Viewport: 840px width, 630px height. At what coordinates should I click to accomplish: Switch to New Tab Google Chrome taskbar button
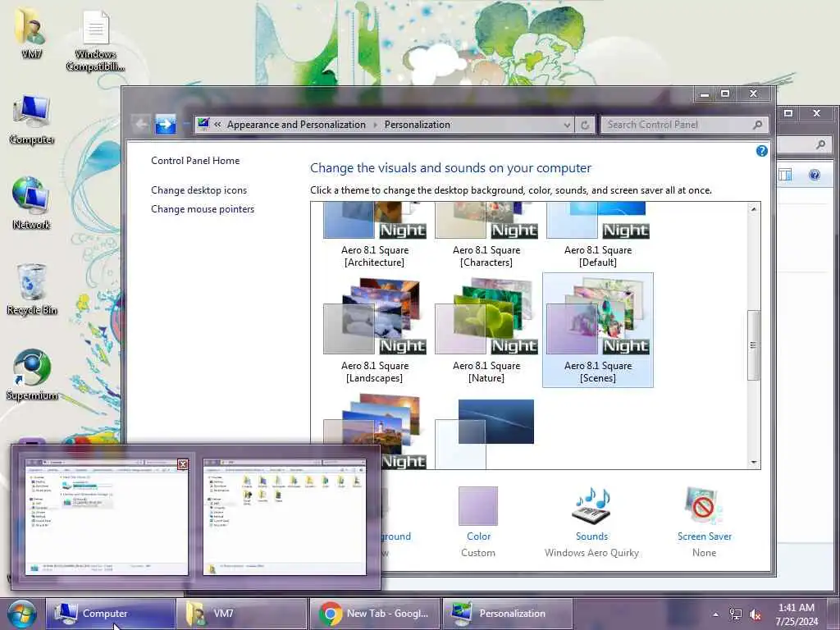coord(375,614)
